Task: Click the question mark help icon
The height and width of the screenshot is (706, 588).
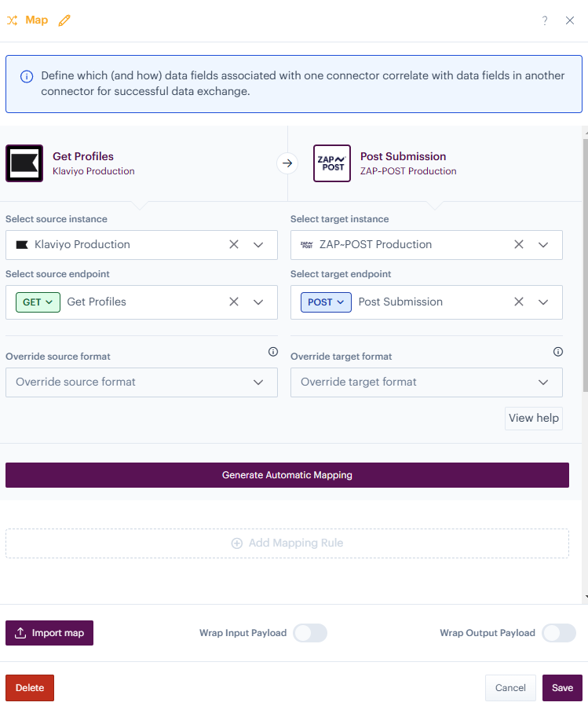Action: coord(545,20)
